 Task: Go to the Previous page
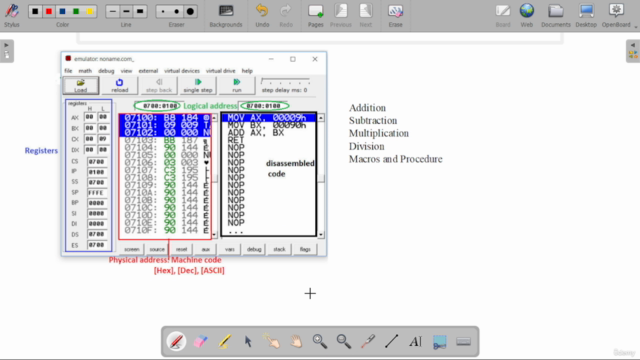pyautogui.click(x=341, y=15)
